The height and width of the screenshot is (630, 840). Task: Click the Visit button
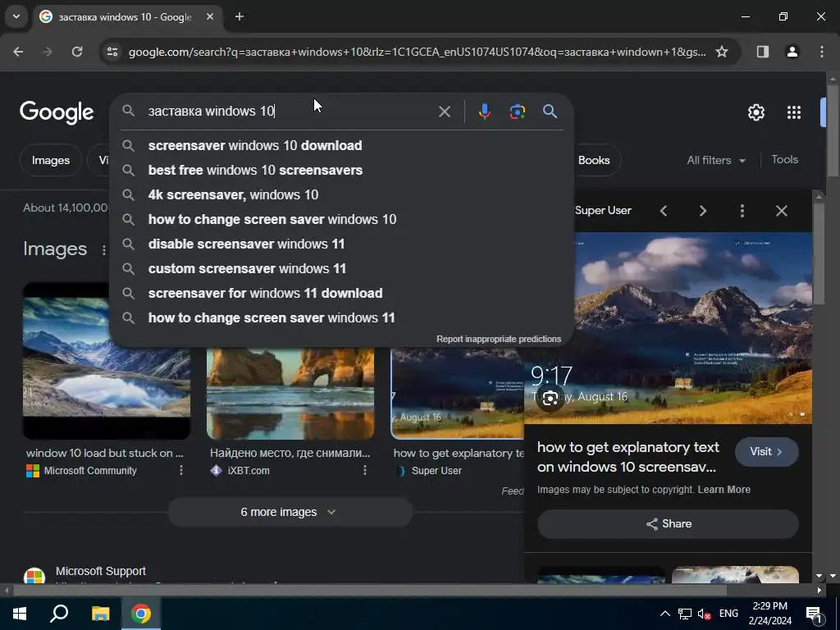point(767,452)
